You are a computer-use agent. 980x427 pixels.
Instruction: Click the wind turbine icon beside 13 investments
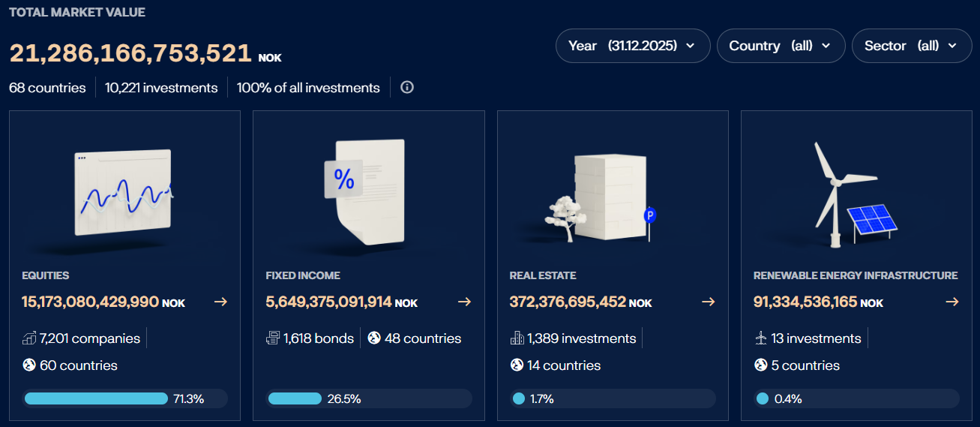(761, 338)
